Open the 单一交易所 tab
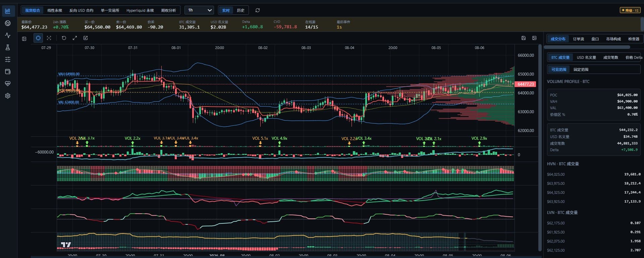Viewport: 644px width, 258px height. (110, 10)
